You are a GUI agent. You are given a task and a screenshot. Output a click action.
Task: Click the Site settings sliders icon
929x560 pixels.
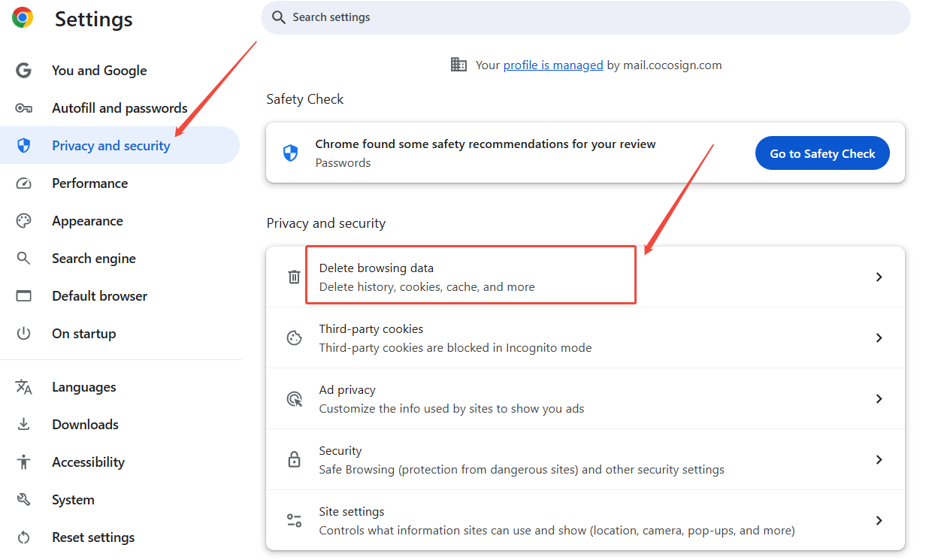point(295,520)
